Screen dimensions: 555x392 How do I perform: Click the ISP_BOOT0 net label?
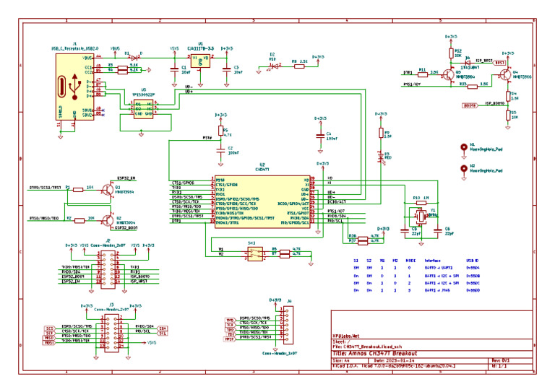click(x=494, y=103)
